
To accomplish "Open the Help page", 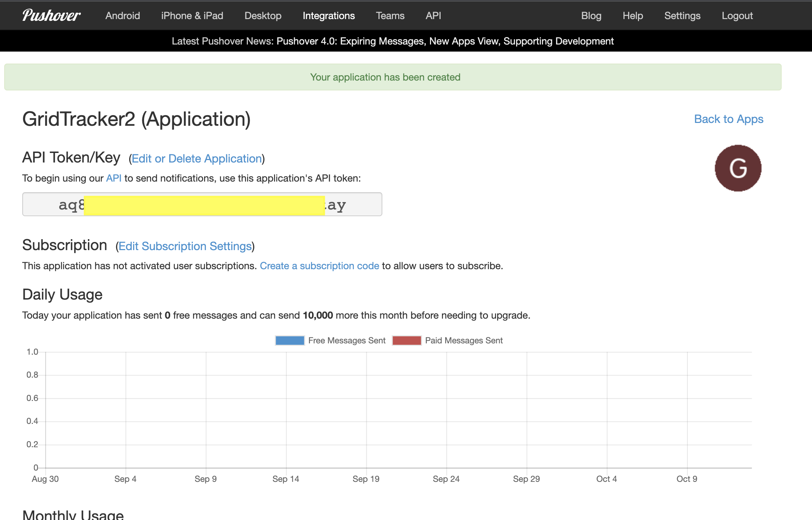I will point(633,16).
